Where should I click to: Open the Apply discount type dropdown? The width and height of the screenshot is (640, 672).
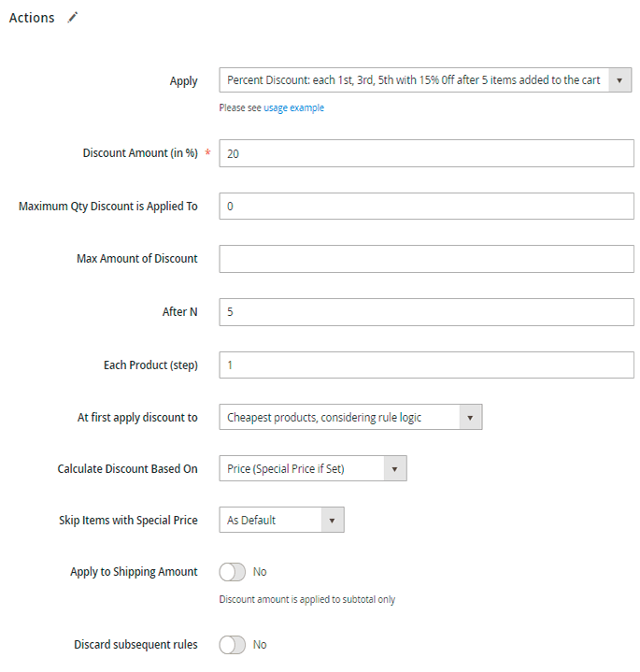coord(425,80)
